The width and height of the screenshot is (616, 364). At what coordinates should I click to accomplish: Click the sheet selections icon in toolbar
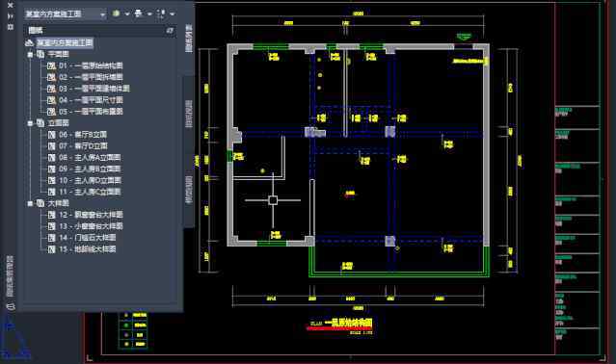[x=161, y=14]
